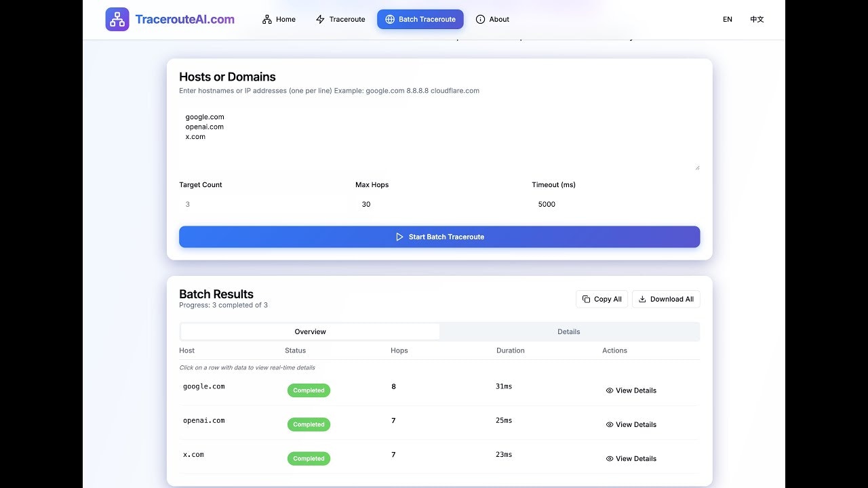Click the google.com host in results
The width and height of the screenshot is (868, 488).
(x=203, y=386)
